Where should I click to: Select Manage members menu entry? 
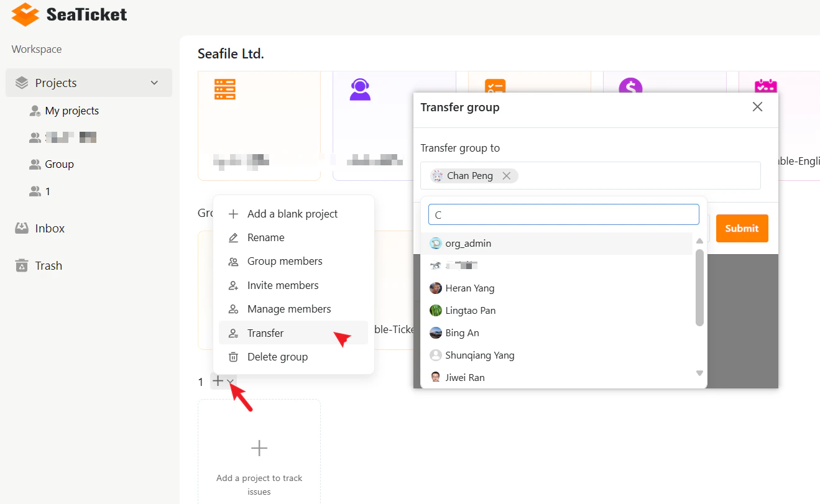[x=293, y=309]
